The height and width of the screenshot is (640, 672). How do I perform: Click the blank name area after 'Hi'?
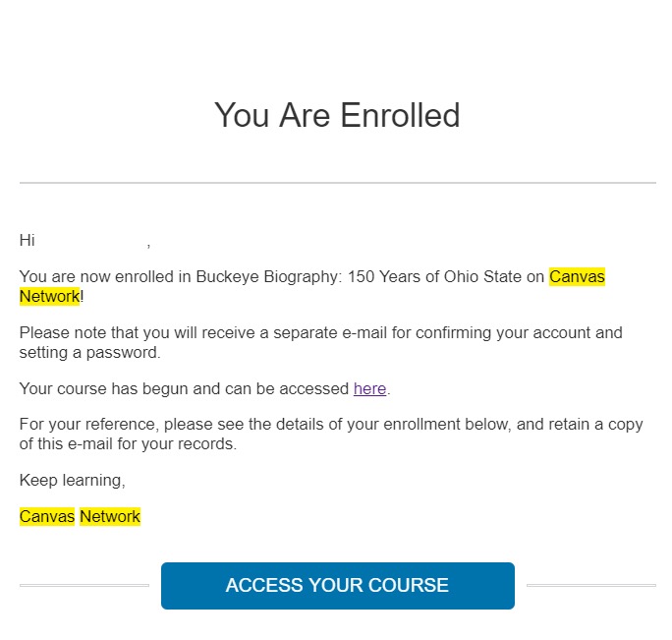[90, 240]
